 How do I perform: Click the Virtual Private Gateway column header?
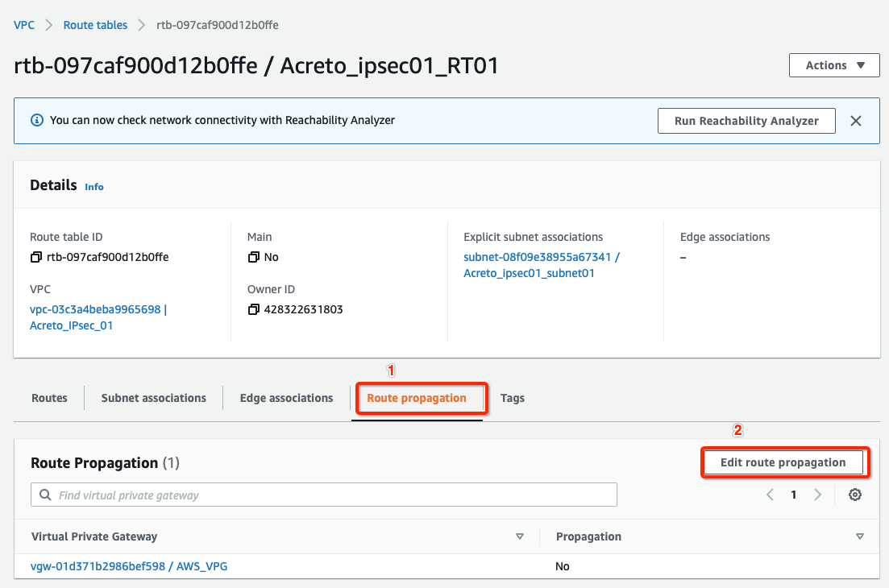[x=94, y=536]
